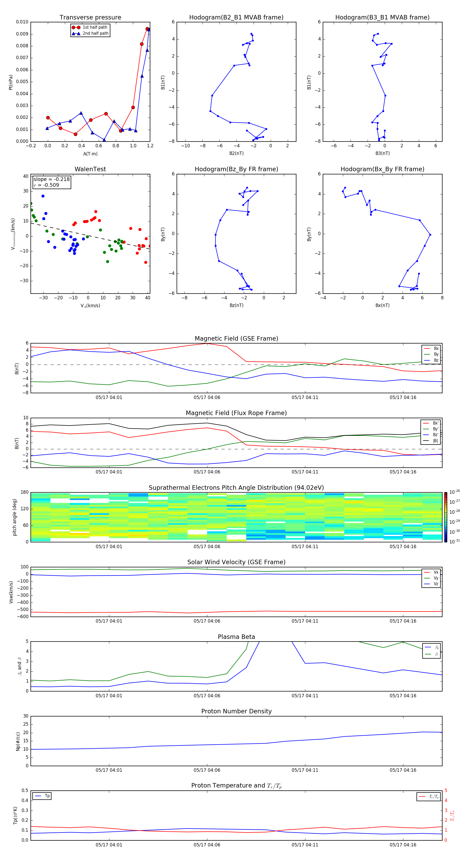Viewport: 473px width, 868px height.
Task: Click the "Transverse pressure" plot title
Action: click(x=90, y=17)
